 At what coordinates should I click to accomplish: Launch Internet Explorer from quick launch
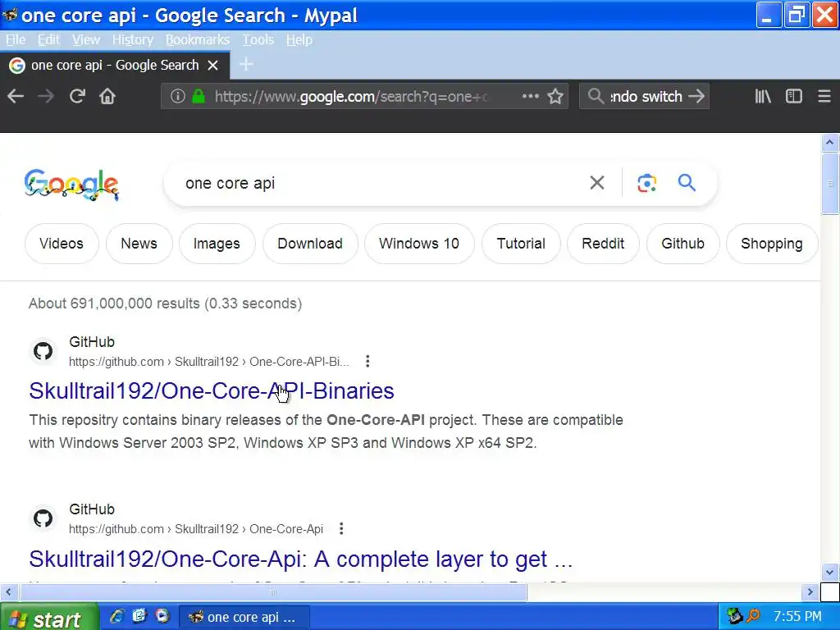(116, 617)
